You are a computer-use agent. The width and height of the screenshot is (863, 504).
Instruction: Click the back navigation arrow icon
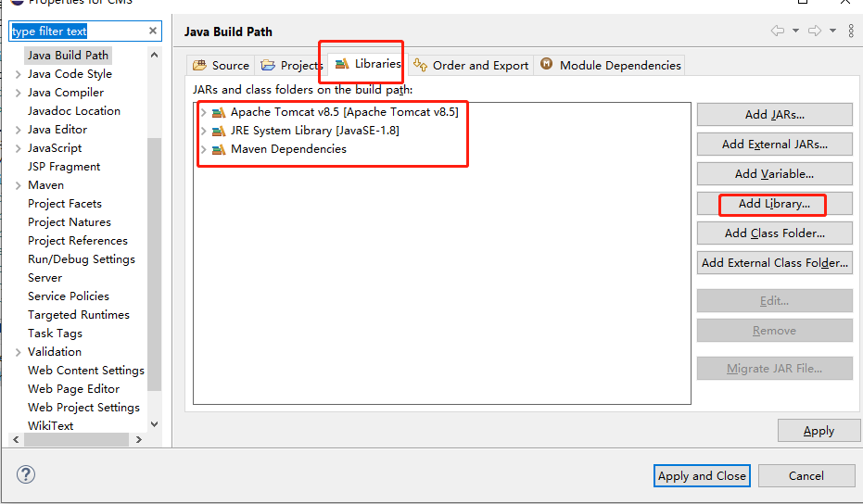(x=777, y=31)
